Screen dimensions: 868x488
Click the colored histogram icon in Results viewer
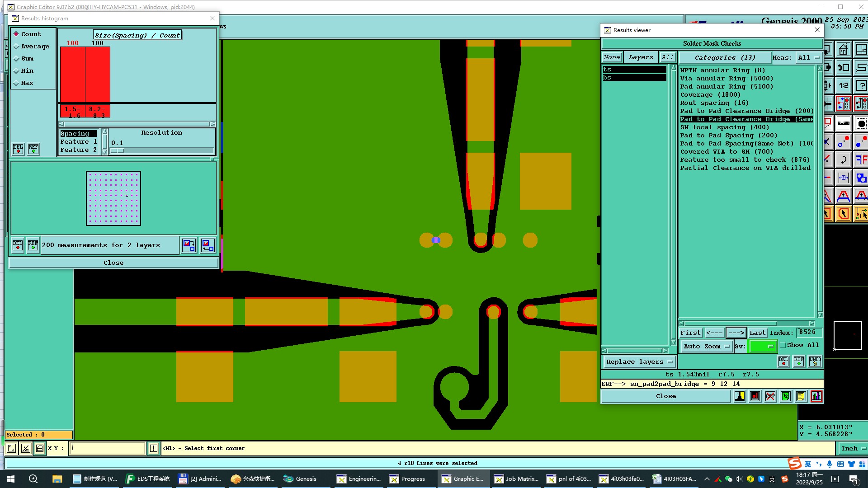tap(816, 396)
